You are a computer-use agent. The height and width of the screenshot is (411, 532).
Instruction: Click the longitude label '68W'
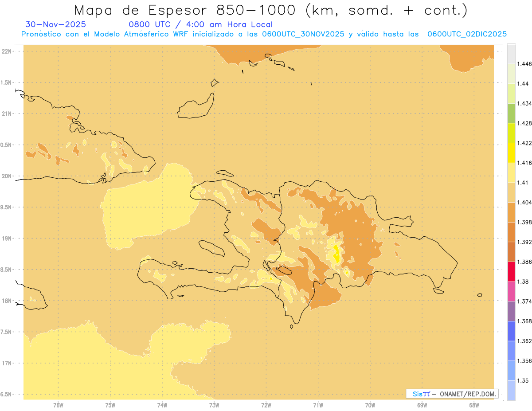(x=474, y=405)
